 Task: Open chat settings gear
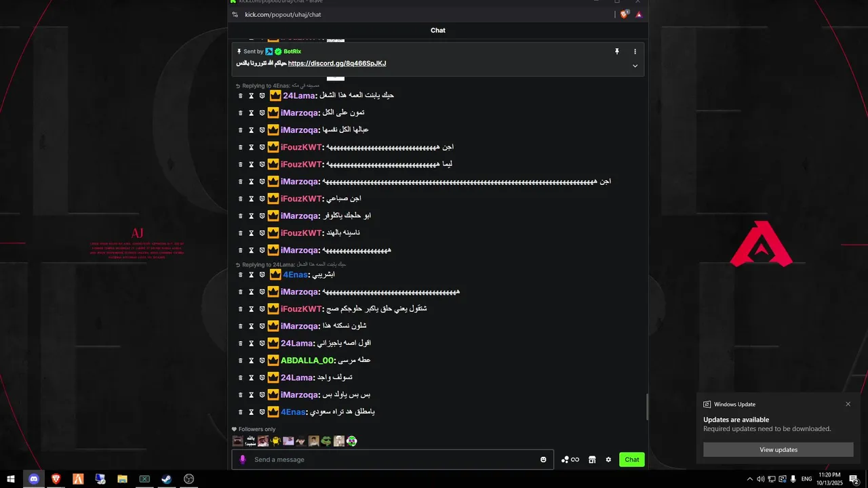(608, 460)
